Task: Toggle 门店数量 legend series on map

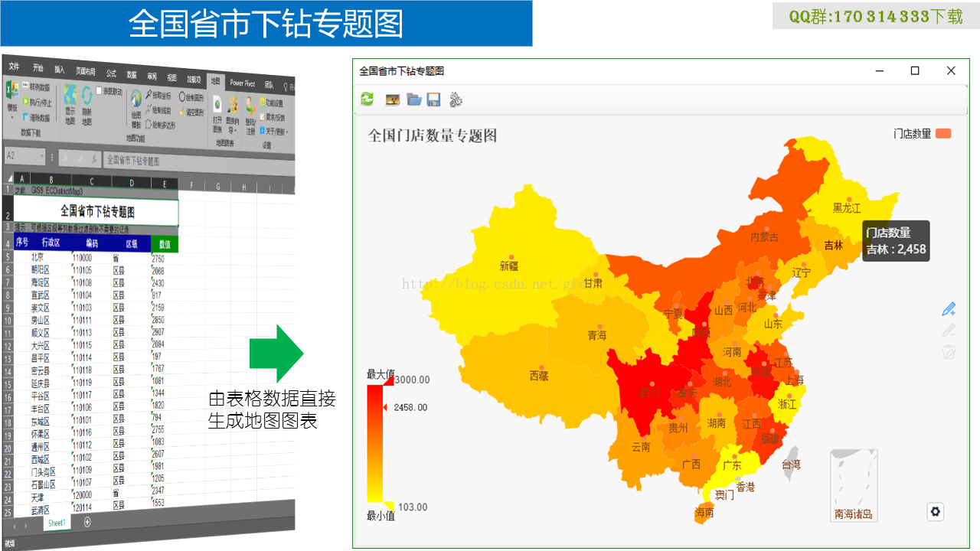Action: point(922,134)
